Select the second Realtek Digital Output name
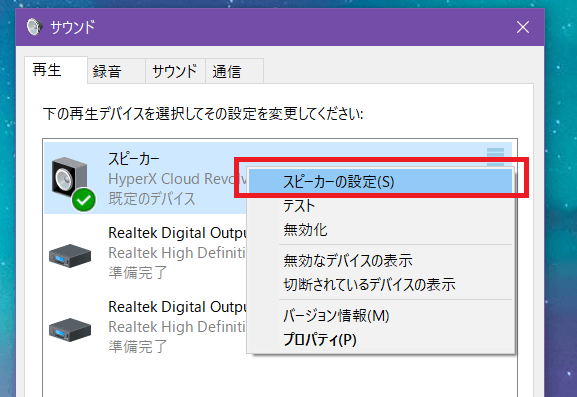 pos(177,307)
